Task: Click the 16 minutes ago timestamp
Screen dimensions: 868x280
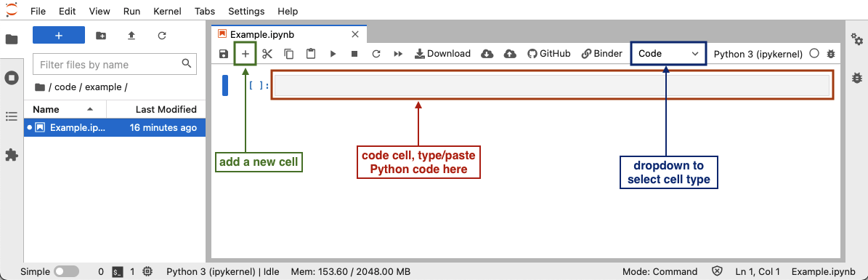Action: [163, 127]
